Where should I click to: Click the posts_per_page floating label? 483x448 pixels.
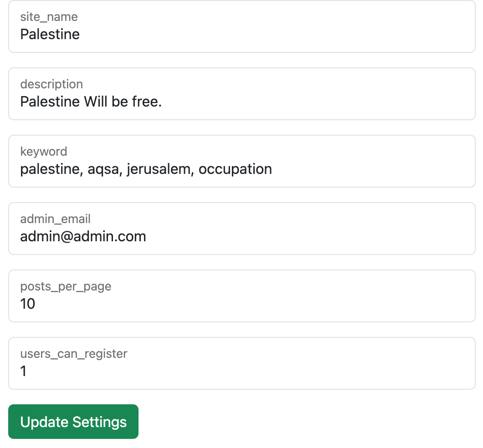[66, 286]
